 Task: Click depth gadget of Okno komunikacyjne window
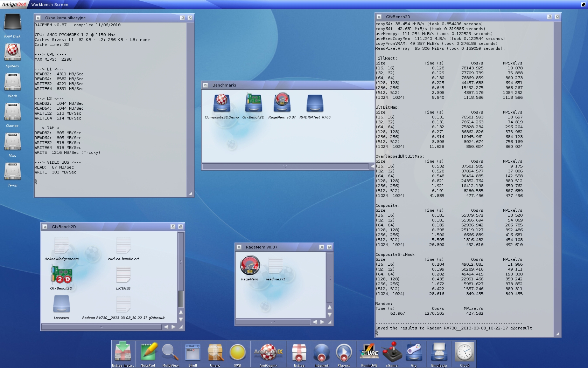coord(190,18)
